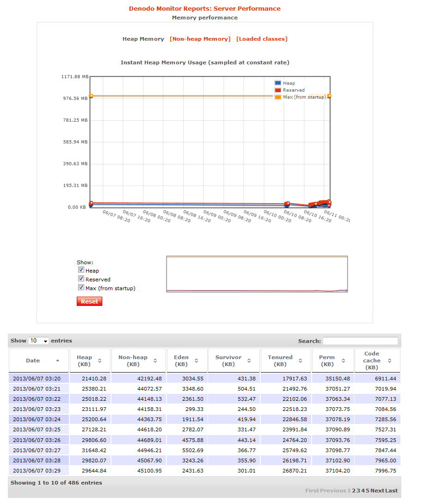This screenshot has height=504, width=424.
Task: Click the orange Max line end marker
Action: coord(329,96)
